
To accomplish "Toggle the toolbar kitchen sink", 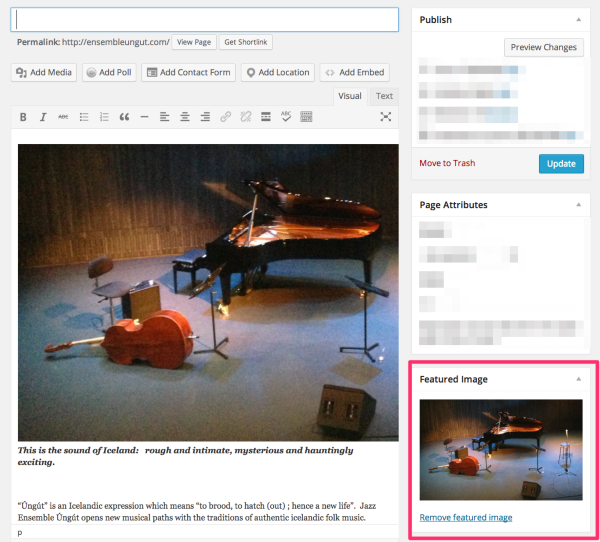I will pyautogui.click(x=306, y=117).
